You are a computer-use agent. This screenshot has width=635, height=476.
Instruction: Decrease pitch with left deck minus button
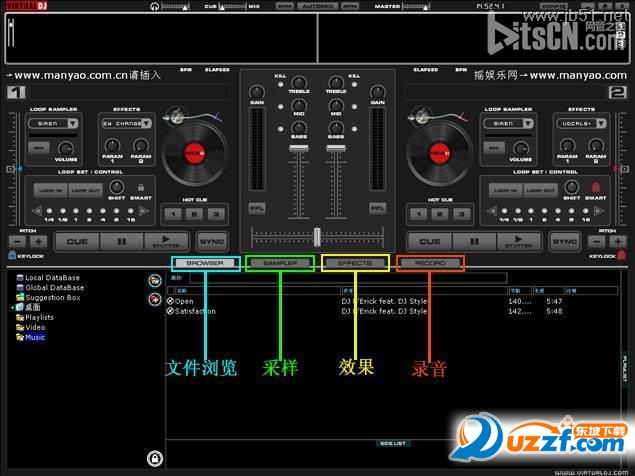[x=17, y=242]
